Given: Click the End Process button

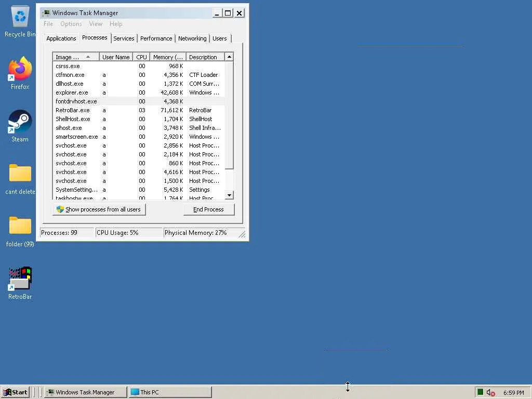Looking at the screenshot, I should (x=209, y=209).
